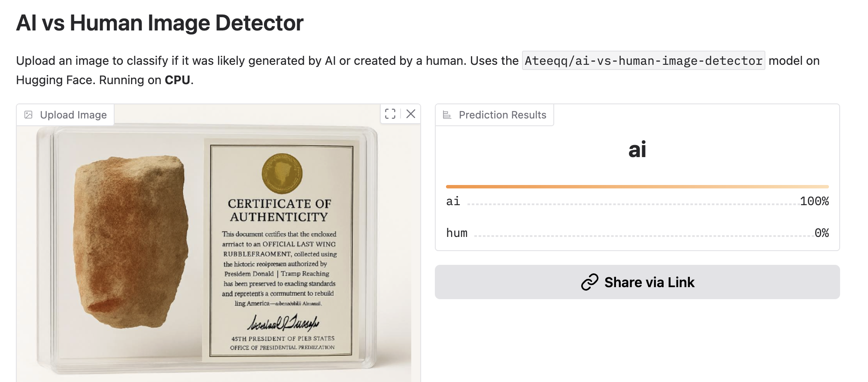Select the Prediction Results label tab
868x382 pixels.
click(x=502, y=115)
